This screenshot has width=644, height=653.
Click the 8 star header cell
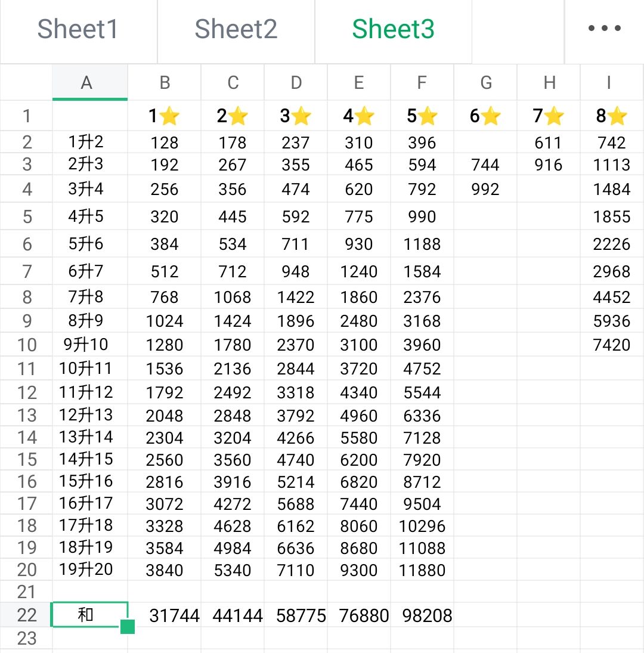pyautogui.click(x=612, y=116)
